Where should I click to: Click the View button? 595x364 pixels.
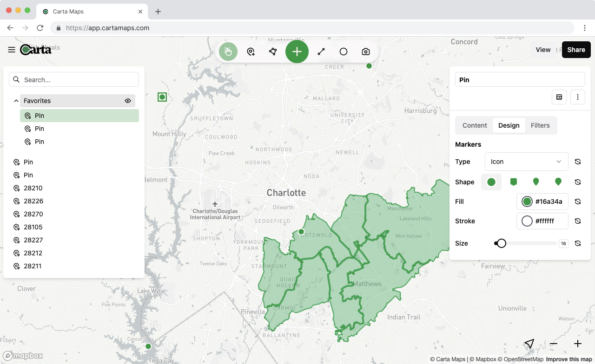pos(543,50)
